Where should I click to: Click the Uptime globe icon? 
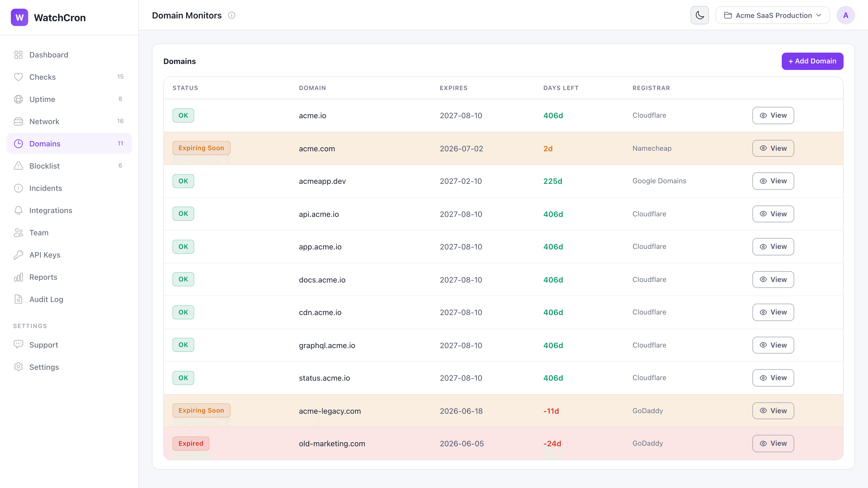click(18, 99)
